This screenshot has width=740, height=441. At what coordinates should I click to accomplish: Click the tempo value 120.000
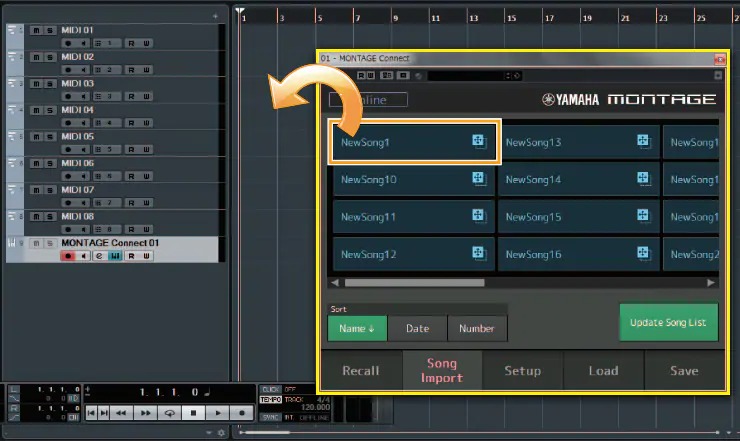point(315,407)
